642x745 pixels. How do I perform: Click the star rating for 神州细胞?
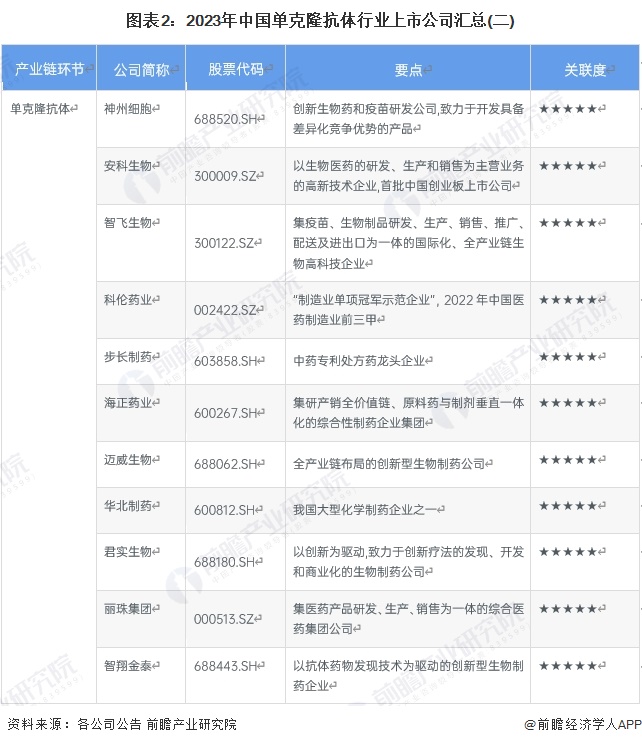(x=568, y=109)
